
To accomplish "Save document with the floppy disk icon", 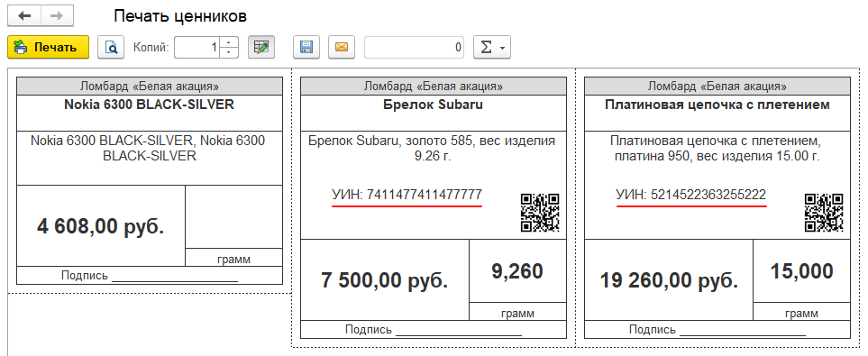I will (306, 48).
